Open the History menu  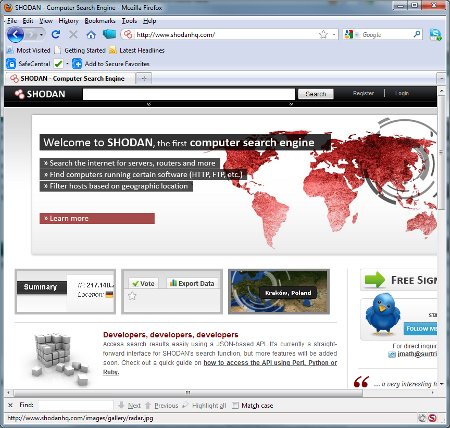pyautogui.click(x=68, y=21)
